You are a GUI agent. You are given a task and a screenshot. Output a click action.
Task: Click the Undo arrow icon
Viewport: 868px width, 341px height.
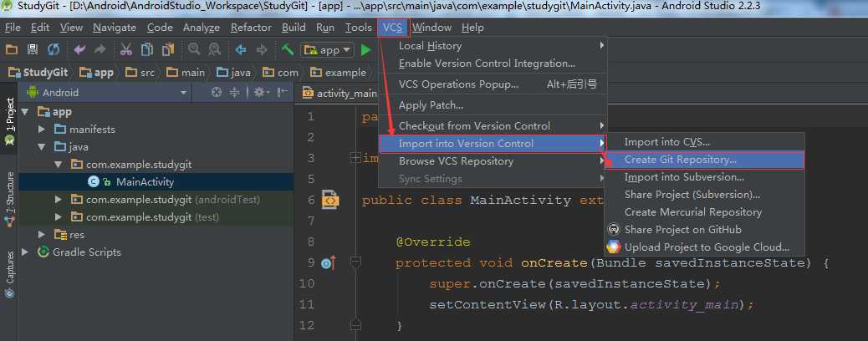[x=79, y=50]
